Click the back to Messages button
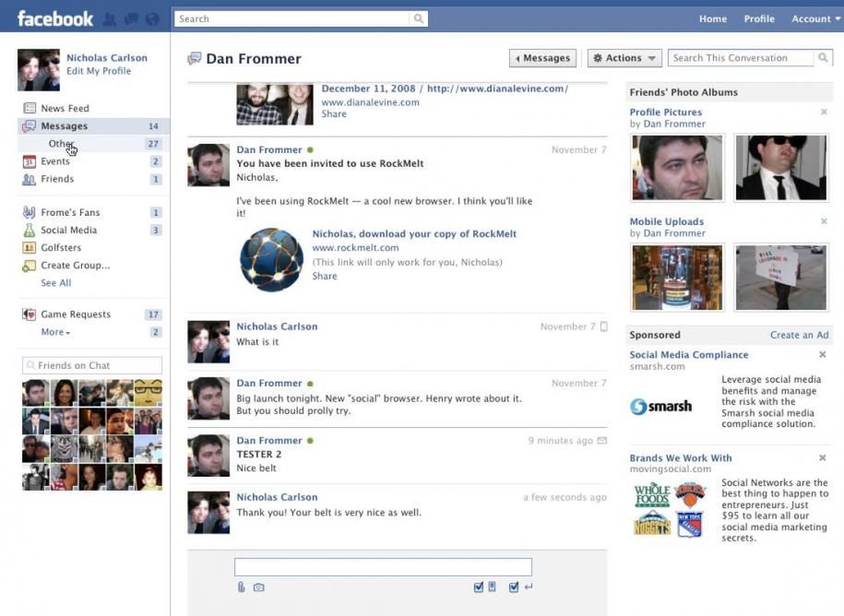The height and width of the screenshot is (616, 844). point(542,58)
